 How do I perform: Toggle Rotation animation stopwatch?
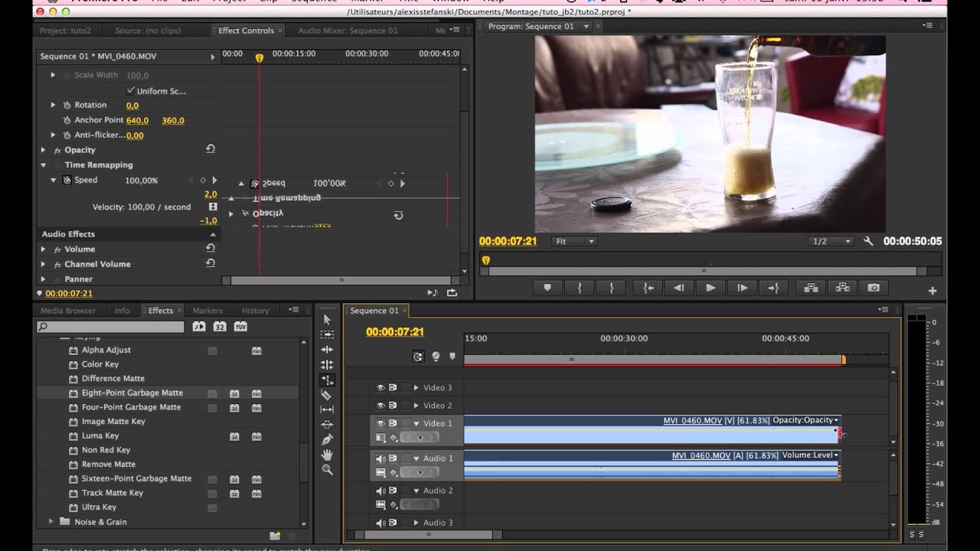click(x=67, y=105)
